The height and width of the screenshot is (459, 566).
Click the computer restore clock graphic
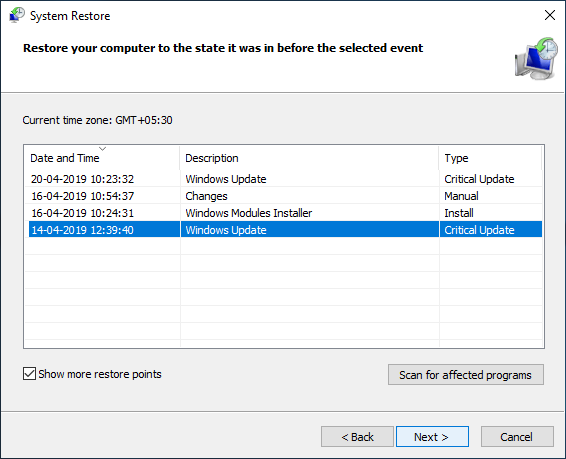(x=536, y=58)
